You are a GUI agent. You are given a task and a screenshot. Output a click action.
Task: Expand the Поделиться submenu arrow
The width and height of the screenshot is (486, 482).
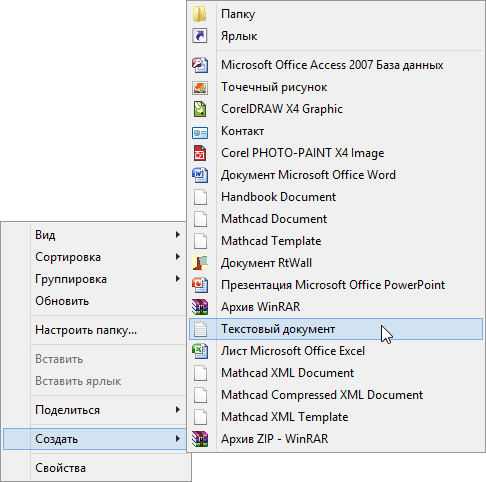pyautogui.click(x=178, y=410)
